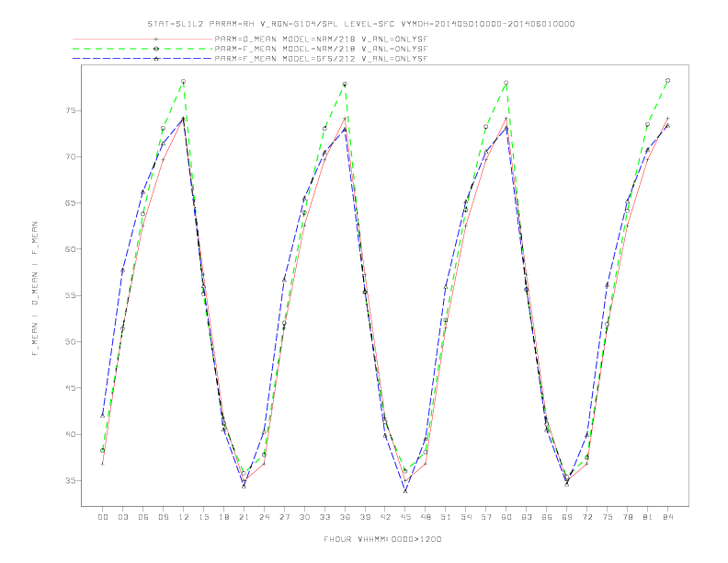
Task: Click forecast hour label 15 on x-axis
Action: 203,517
